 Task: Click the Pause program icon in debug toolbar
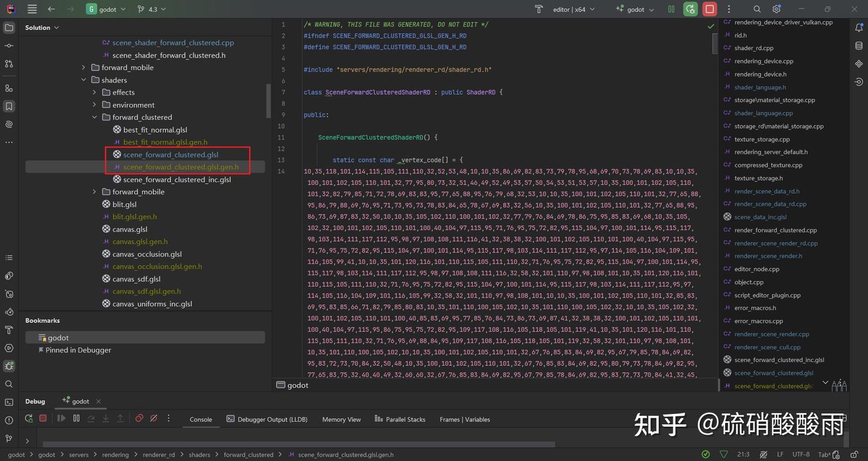click(75, 418)
